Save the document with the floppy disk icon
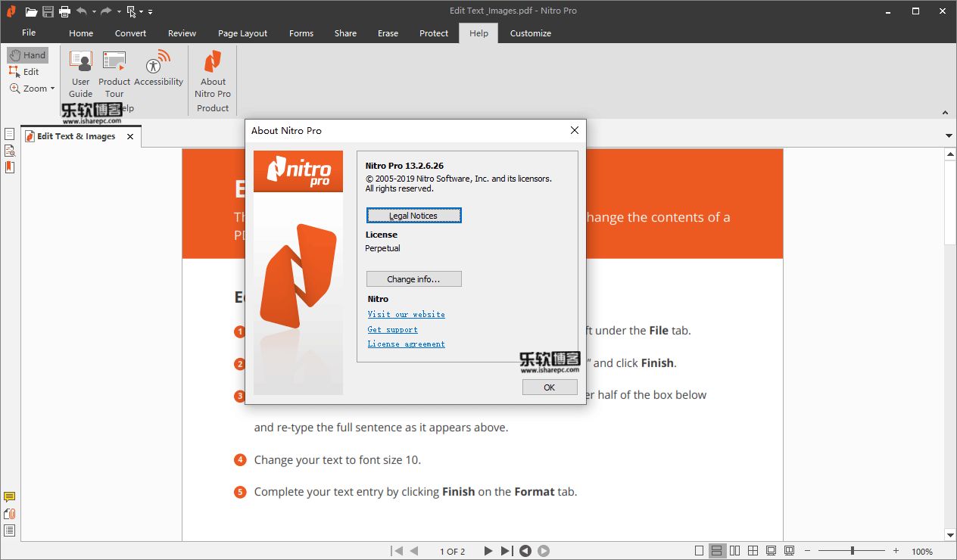Image resolution: width=957 pixels, height=560 pixels. coord(48,11)
